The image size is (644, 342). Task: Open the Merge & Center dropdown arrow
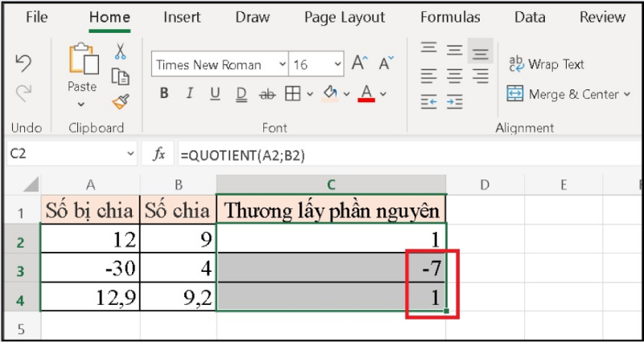pyautogui.click(x=627, y=94)
